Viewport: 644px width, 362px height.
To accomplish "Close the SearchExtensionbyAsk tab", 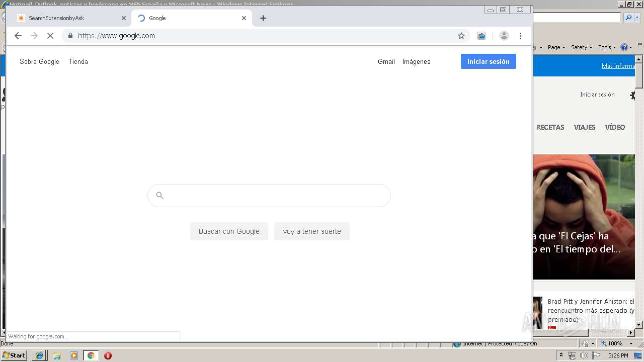I will click(124, 18).
